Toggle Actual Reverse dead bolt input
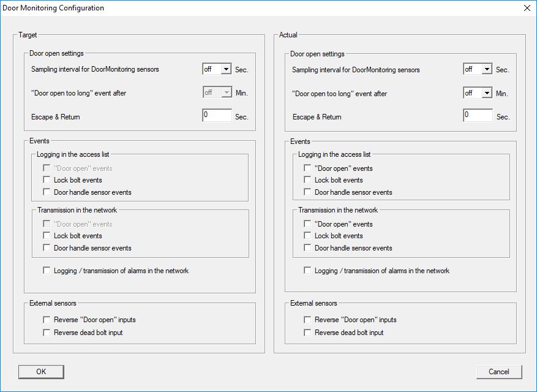The height and width of the screenshot is (392, 537). tap(308, 333)
